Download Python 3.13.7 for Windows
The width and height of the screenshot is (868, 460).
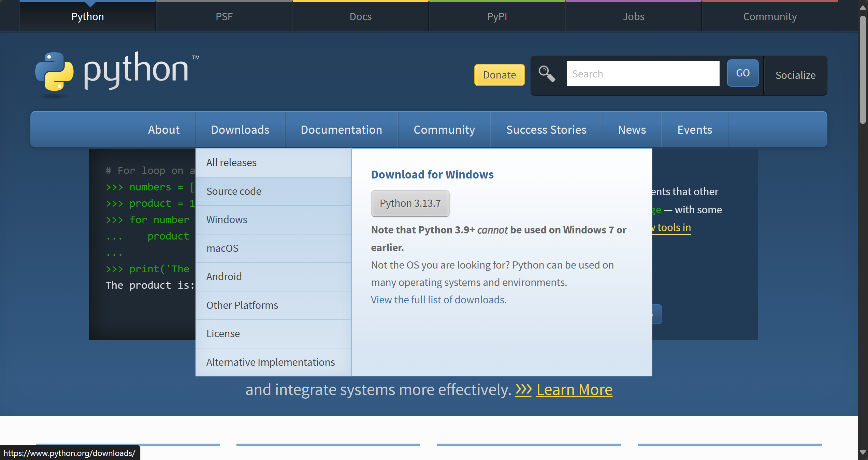410,203
